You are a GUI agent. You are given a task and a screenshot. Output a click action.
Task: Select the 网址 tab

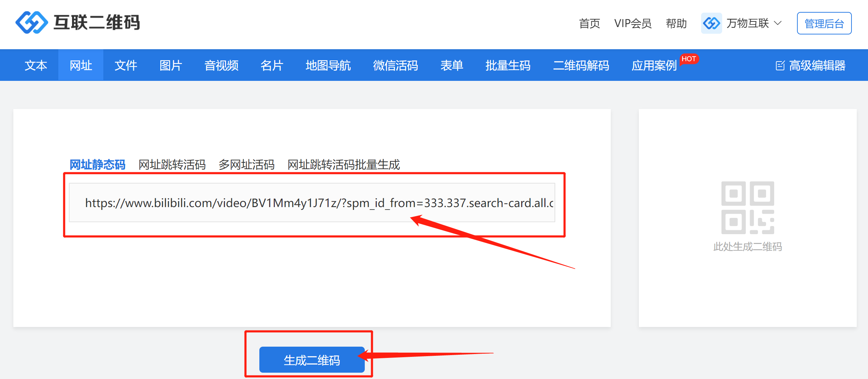tap(81, 65)
